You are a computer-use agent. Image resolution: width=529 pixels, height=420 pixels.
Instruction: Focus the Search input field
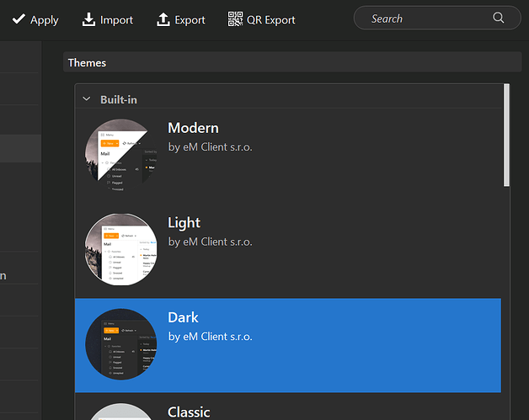pyautogui.click(x=437, y=18)
